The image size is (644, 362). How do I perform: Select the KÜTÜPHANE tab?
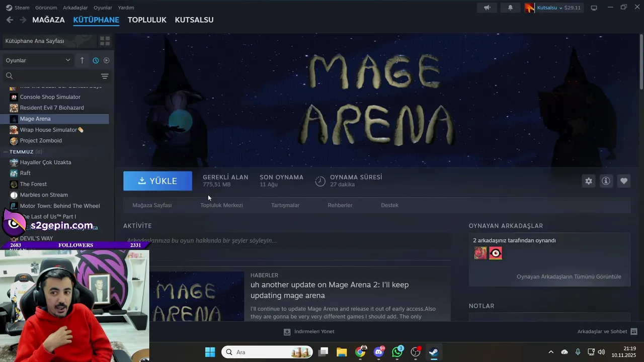coord(96,20)
